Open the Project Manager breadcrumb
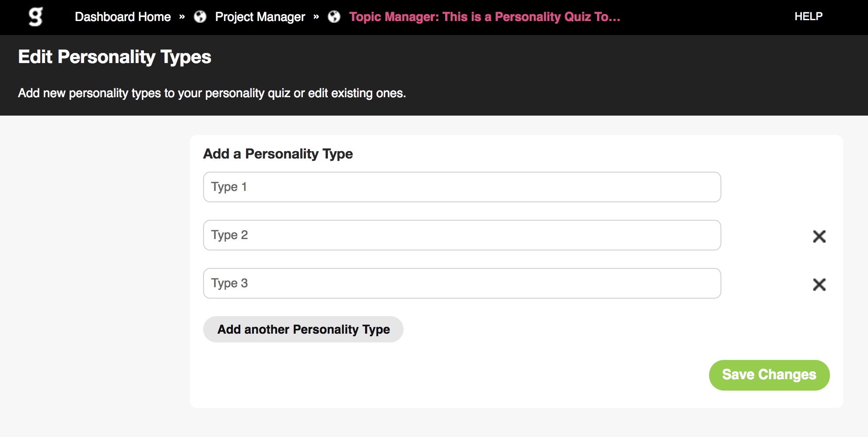868x437 pixels. tap(260, 17)
